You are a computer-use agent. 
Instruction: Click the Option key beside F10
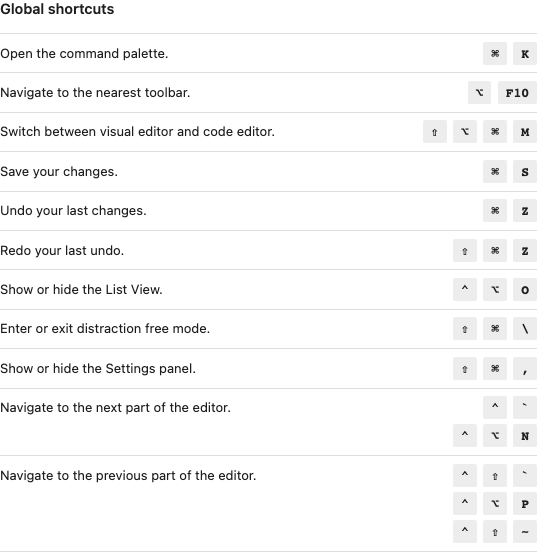tap(479, 93)
